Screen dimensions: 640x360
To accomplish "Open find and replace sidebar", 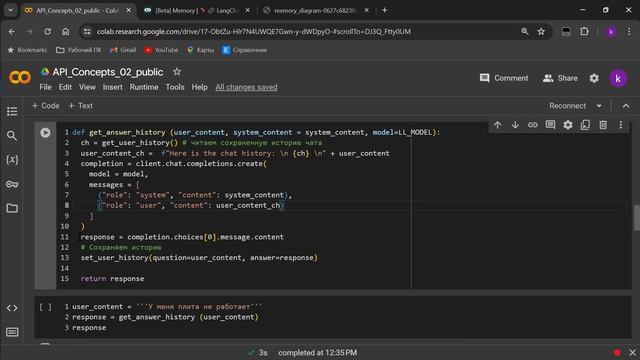I will pyautogui.click(x=12, y=136).
